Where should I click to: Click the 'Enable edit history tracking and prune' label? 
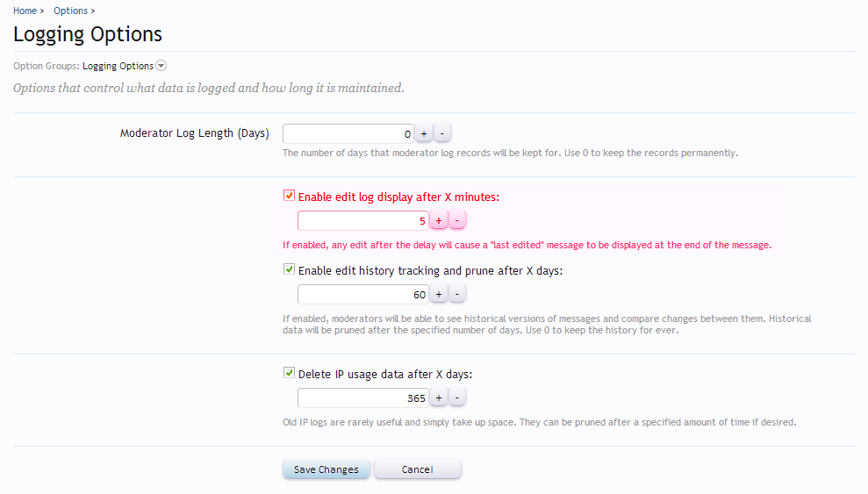(x=430, y=270)
